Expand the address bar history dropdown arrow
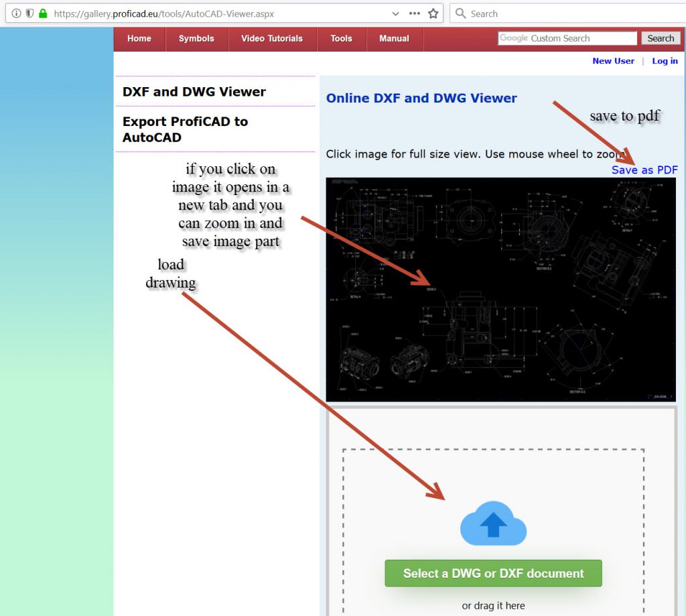 point(397,13)
